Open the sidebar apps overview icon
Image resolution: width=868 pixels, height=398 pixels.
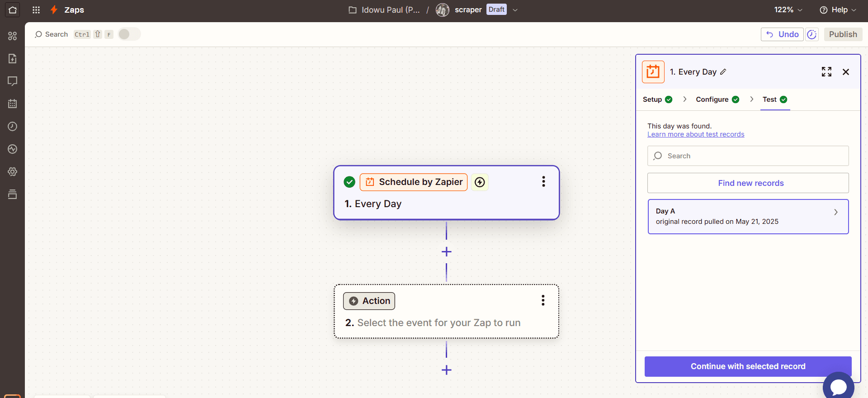(x=12, y=36)
